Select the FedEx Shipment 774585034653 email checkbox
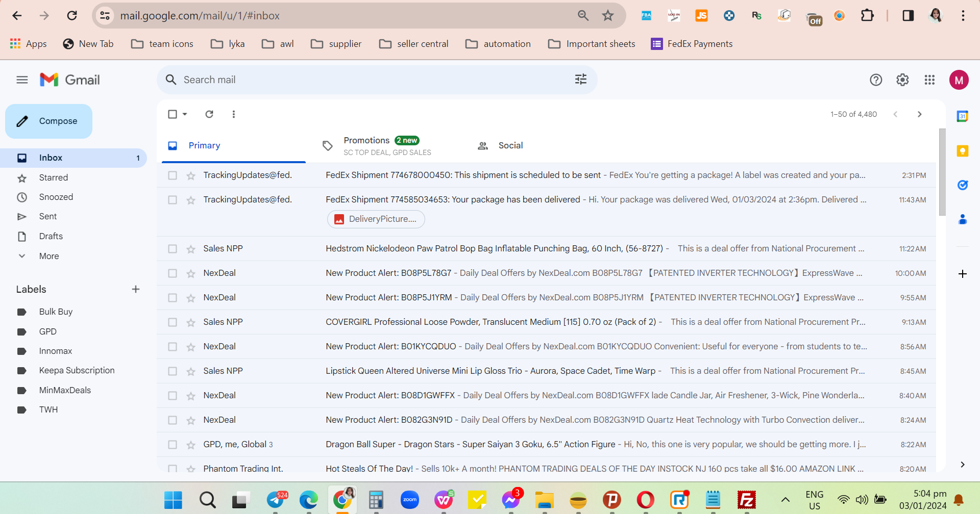This screenshot has width=980, height=514. pyautogui.click(x=173, y=200)
